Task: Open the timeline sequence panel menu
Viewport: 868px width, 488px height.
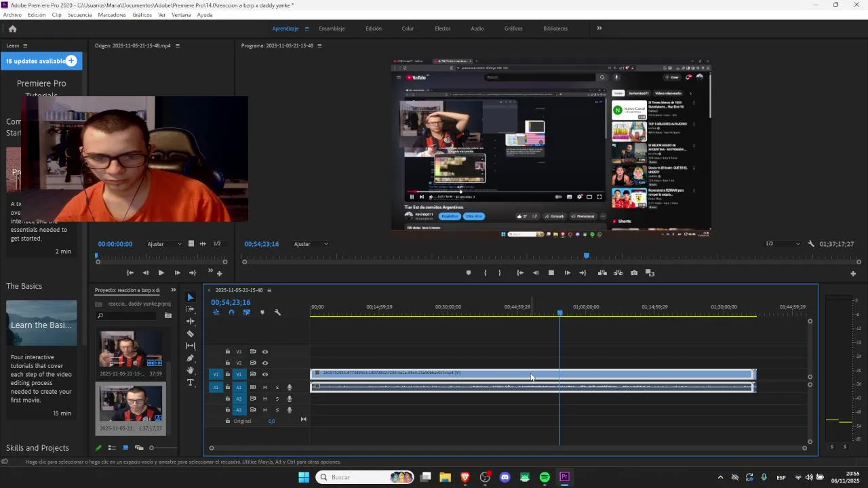Action: coord(269,290)
